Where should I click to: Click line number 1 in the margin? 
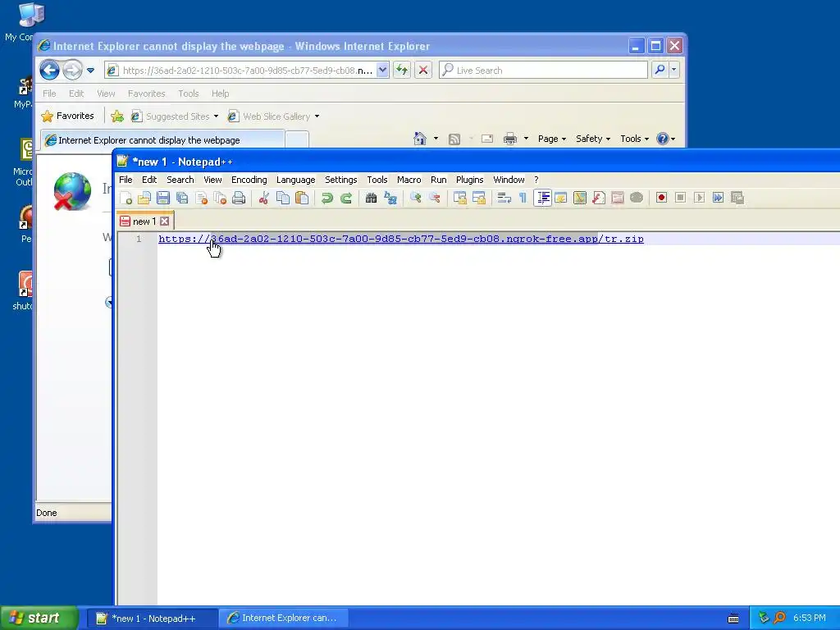(x=139, y=239)
